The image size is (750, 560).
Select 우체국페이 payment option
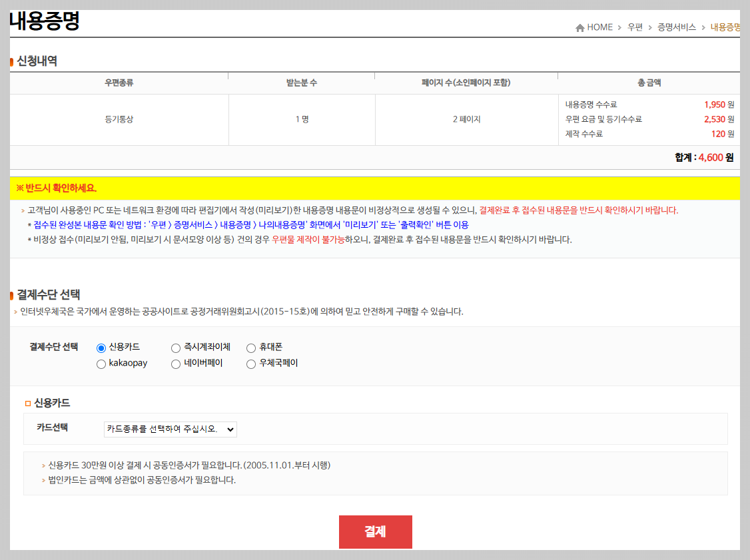click(250, 364)
